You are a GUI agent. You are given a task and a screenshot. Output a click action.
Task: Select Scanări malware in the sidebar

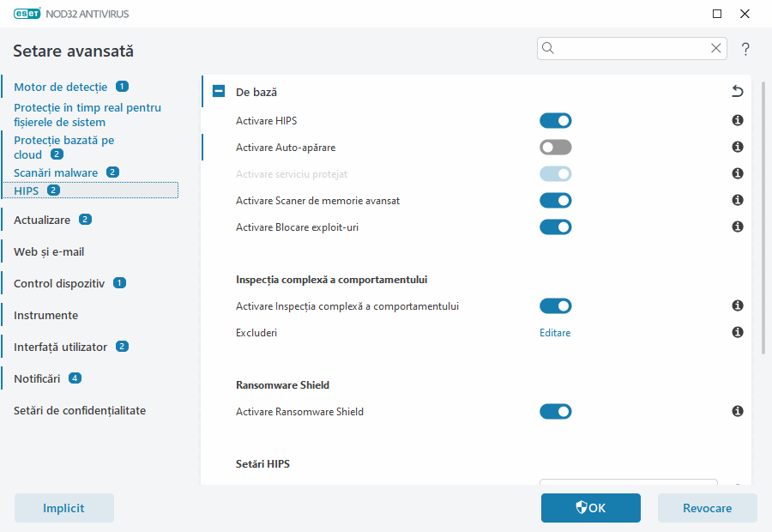[x=56, y=172]
